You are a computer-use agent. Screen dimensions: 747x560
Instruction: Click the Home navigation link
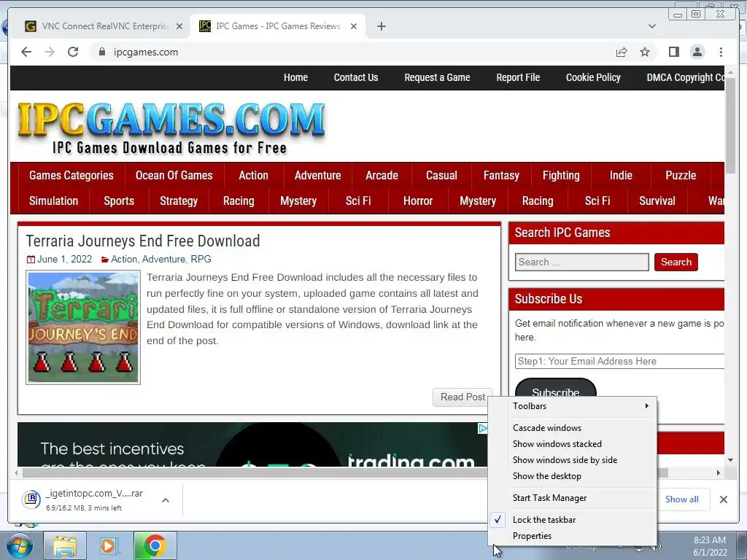tap(295, 77)
